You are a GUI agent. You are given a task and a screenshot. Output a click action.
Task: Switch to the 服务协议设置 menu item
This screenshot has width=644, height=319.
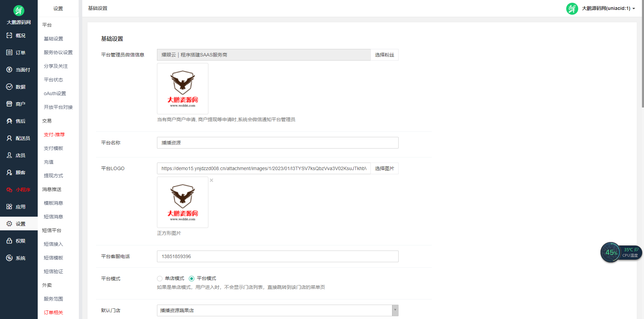point(58,52)
